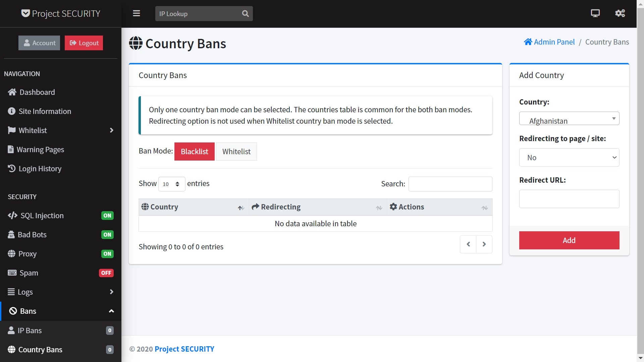The image size is (644, 362).
Task: Click the monitor icon in the top bar
Action: 595,13
